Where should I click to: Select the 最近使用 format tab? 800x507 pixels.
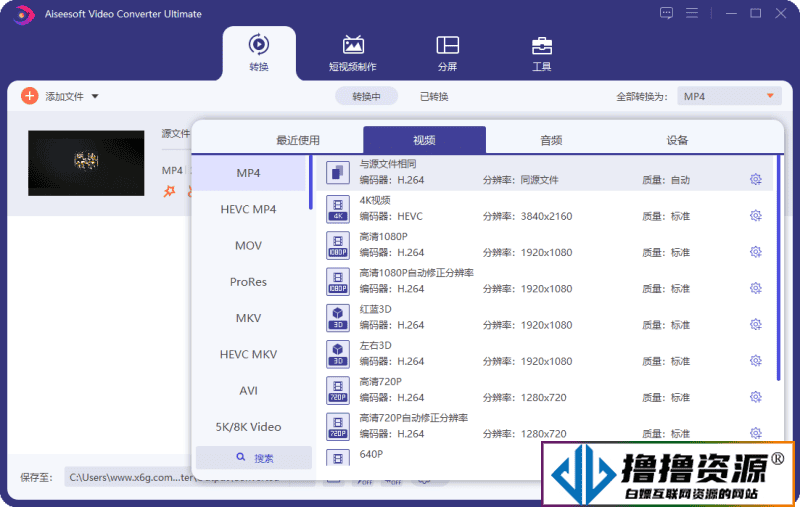point(298,140)
